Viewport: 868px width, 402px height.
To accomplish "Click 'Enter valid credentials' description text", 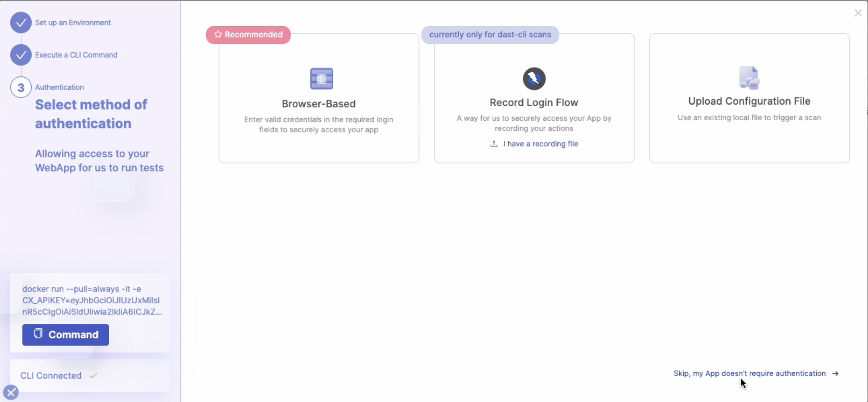I will (x=319, y=125).
